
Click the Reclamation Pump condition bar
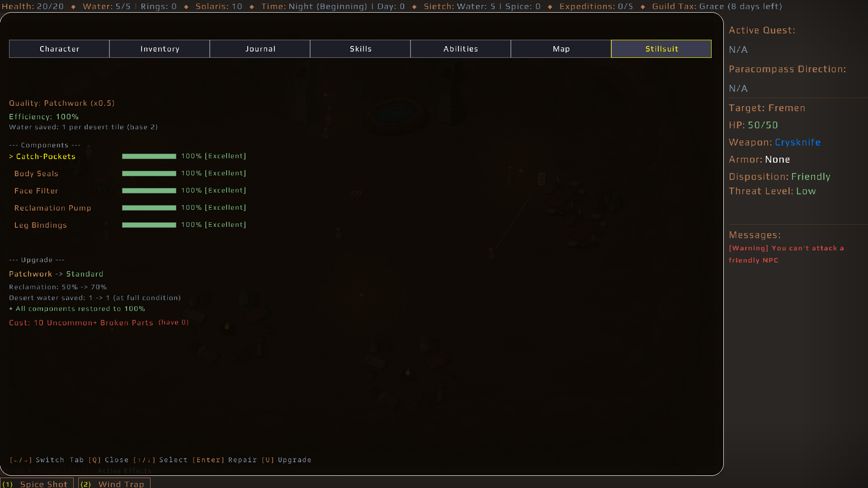[149, 208]
